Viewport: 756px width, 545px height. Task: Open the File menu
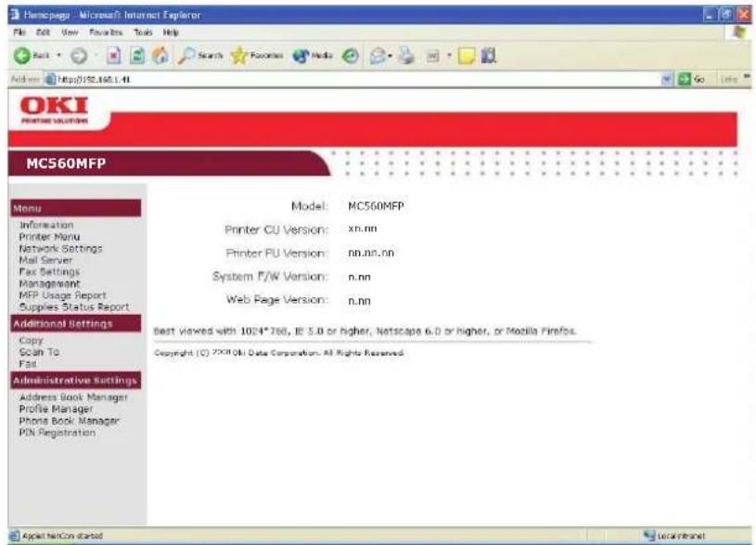tap(19, 32)
